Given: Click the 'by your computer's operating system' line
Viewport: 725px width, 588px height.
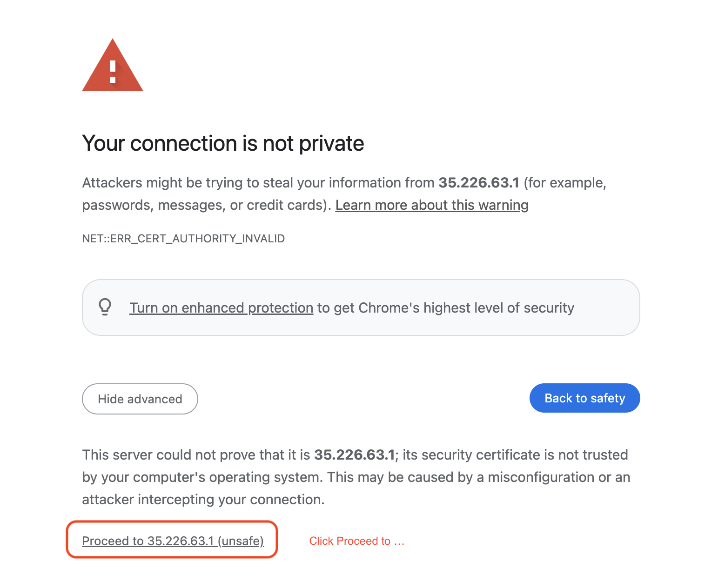Looking at the screenshot, I should point(201,477).
